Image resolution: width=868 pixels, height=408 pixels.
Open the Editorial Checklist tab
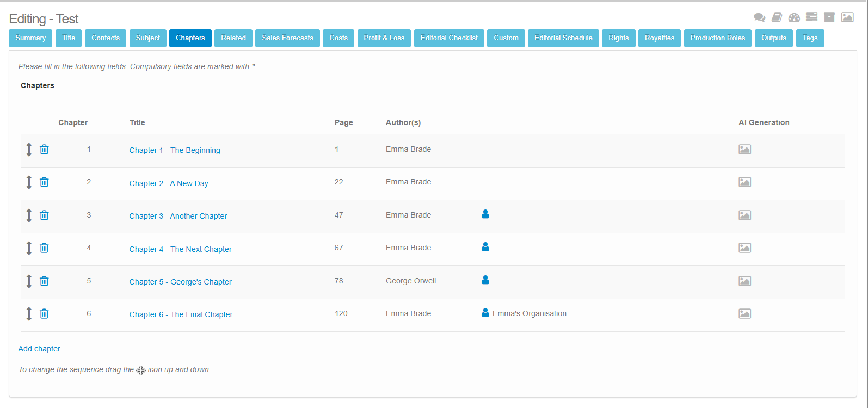click(x=449, y=38)
